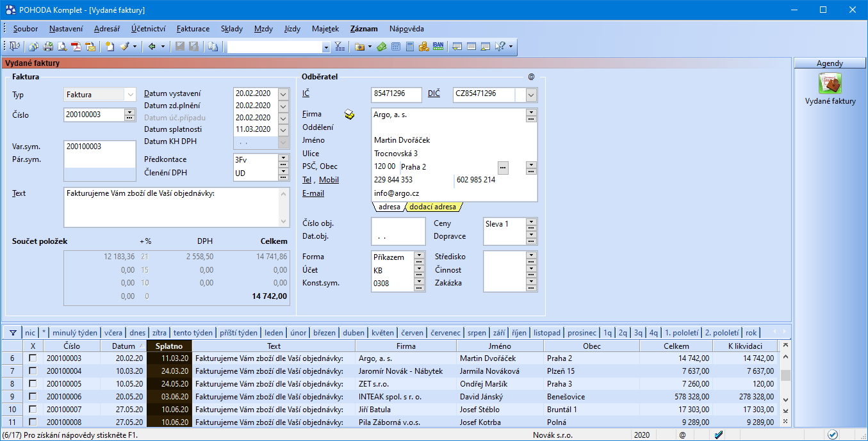
Task: Click the invoice table vertical scrollbar thumb
Action: coord(785,375)
